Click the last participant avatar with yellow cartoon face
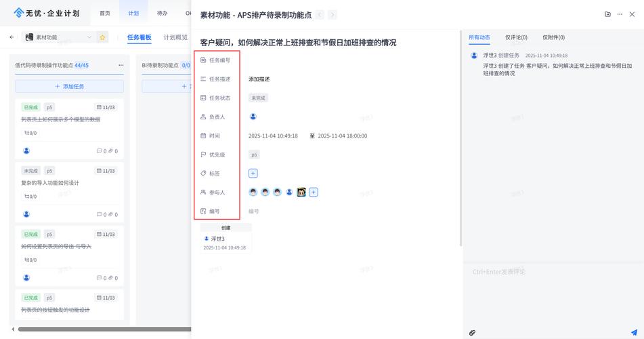 301,192
